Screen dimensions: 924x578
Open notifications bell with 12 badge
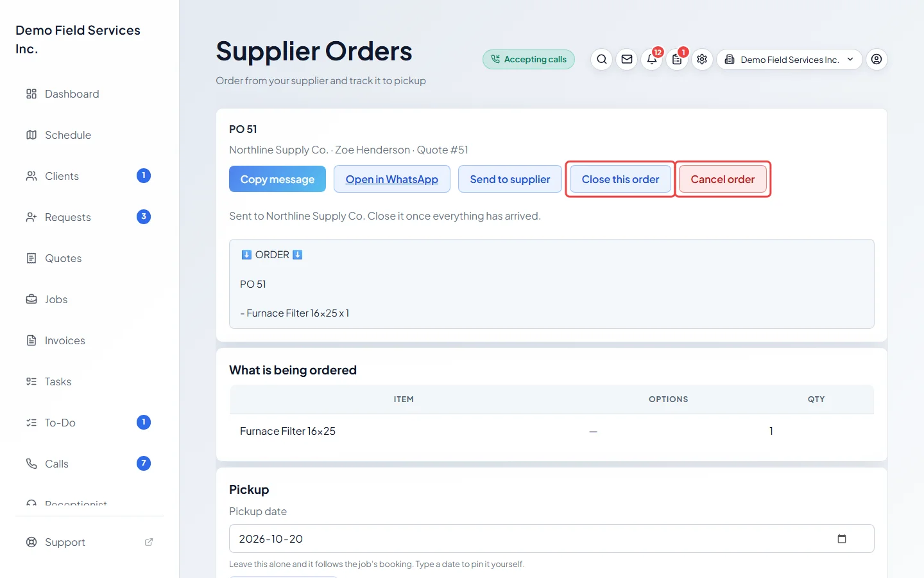pyautogui.click(x=652, y=59)
